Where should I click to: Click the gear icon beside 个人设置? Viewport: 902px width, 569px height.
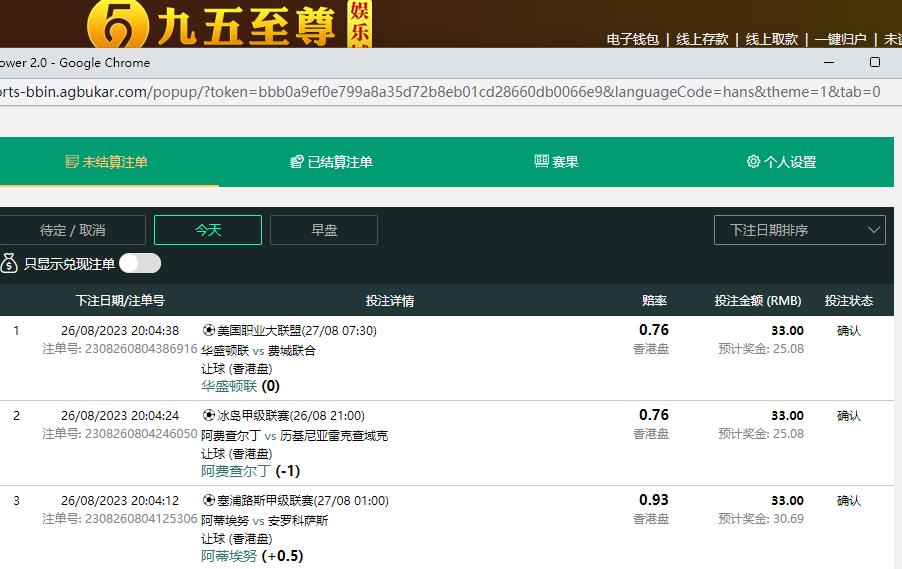click(753, 162)
